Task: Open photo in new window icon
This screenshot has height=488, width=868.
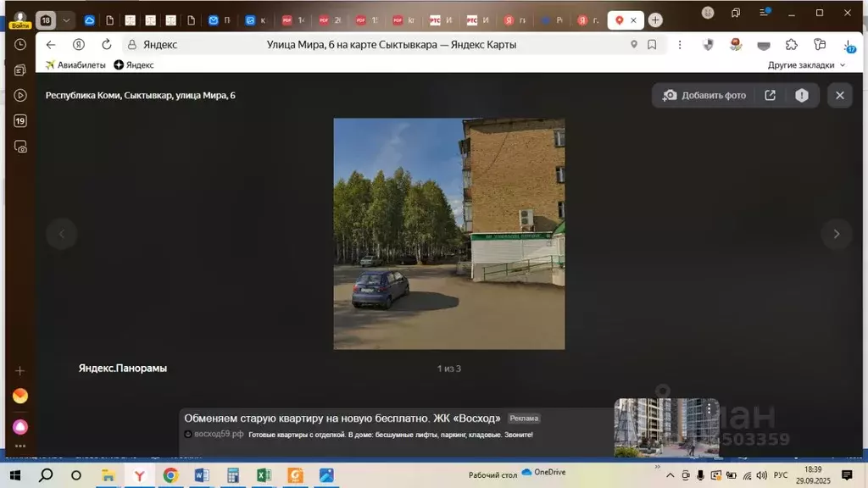Action: point(770,96)
